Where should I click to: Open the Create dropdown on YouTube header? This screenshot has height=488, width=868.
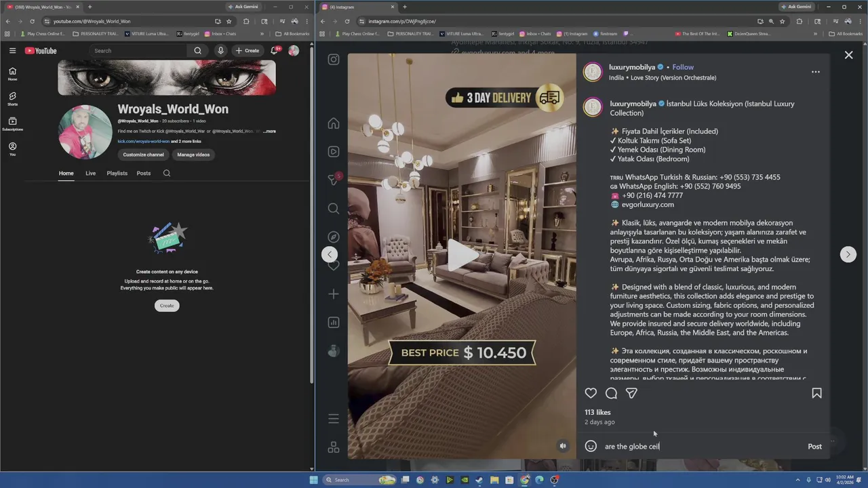tap(248, 51)
